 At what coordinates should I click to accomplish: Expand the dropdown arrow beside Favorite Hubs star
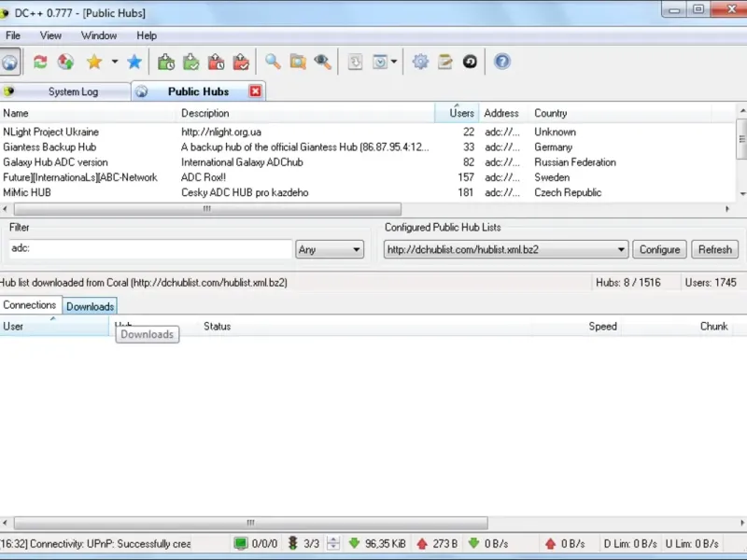pyautogui.click(x=115, y=62)
